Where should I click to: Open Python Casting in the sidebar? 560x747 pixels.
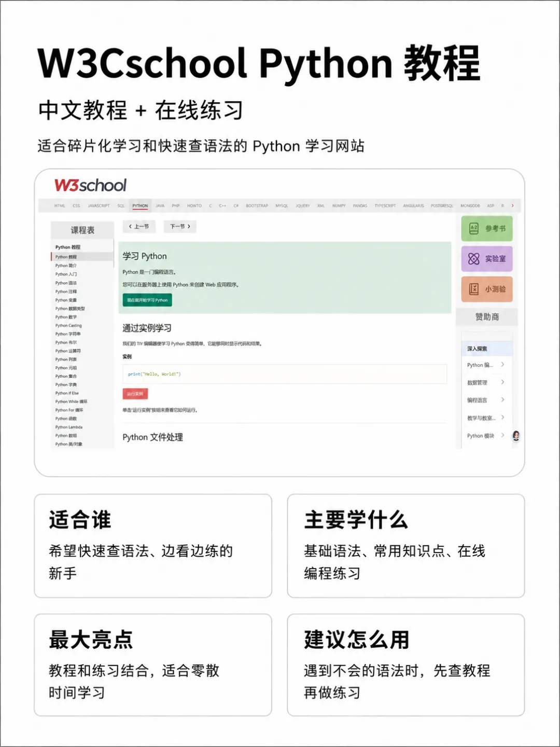68,325
